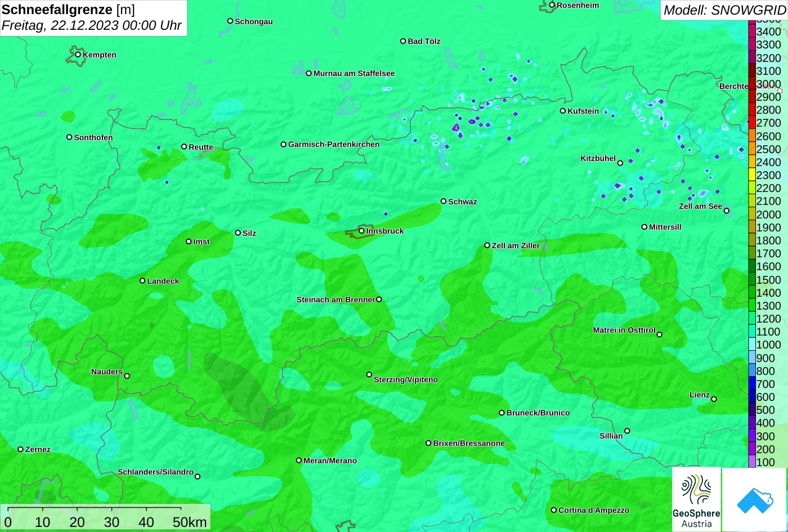Viewport: 788px width, 532px height.
Task: Click the Brixen/Bressanone label
Action: pyautogui.click(x=469, y=443)
